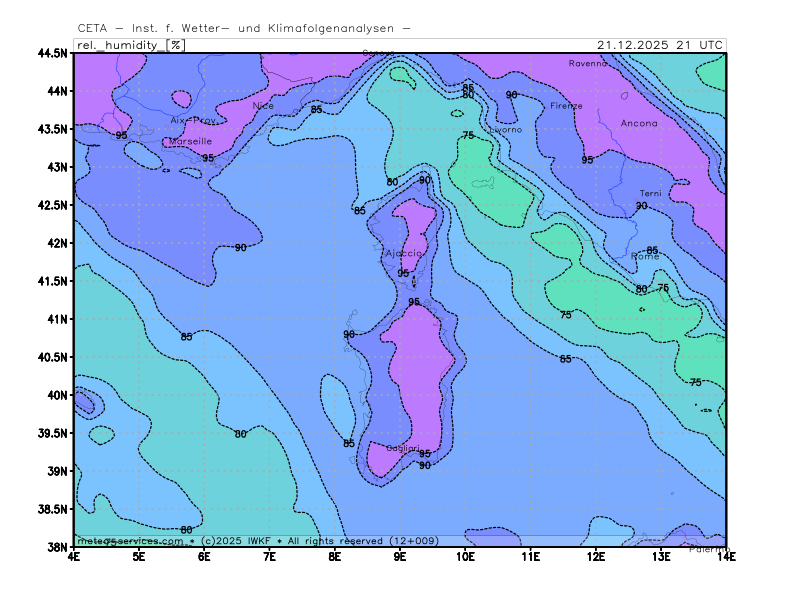Select the Terni city label
This screenshot has height=600, width=800.
pyautogui.click(x=651, y=193)
